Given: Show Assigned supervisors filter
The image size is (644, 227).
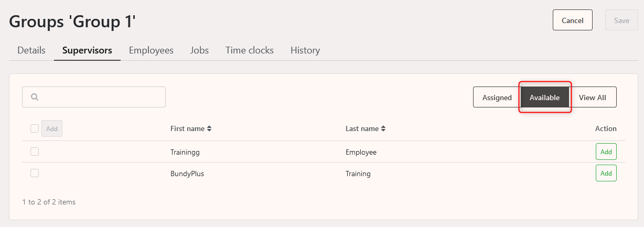Looking at the screenshot, I should click(497, 97).
